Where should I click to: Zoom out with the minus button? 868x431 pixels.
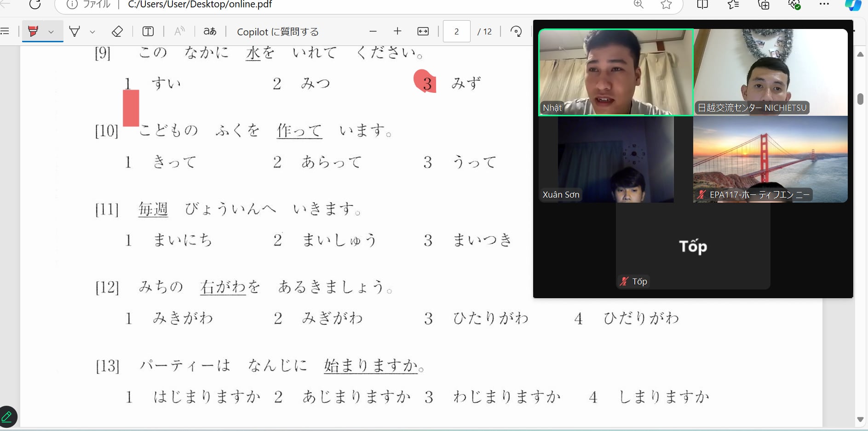[373, 31]
